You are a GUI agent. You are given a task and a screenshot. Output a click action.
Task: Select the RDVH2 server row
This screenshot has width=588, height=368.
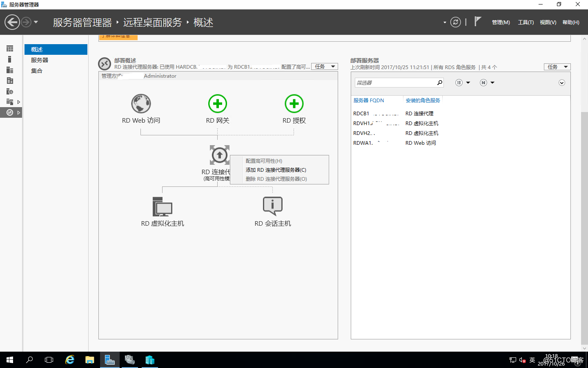click(x=461, y=133)
